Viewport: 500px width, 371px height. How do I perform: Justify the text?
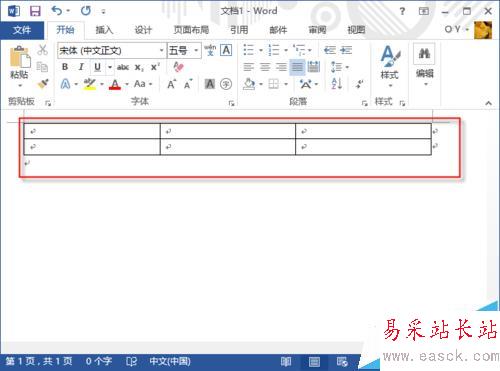click(297, 67)
